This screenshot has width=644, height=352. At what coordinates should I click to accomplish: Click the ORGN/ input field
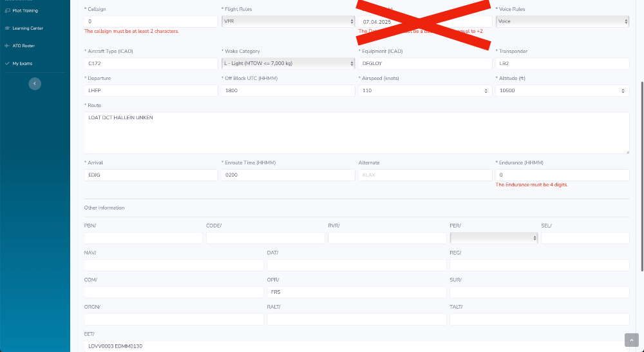pos(174,320)
